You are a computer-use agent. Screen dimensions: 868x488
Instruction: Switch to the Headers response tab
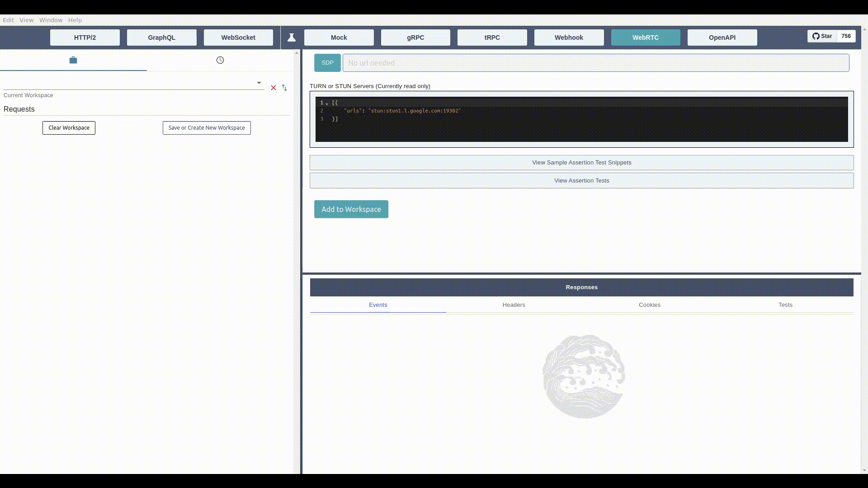tap(514, 305)
